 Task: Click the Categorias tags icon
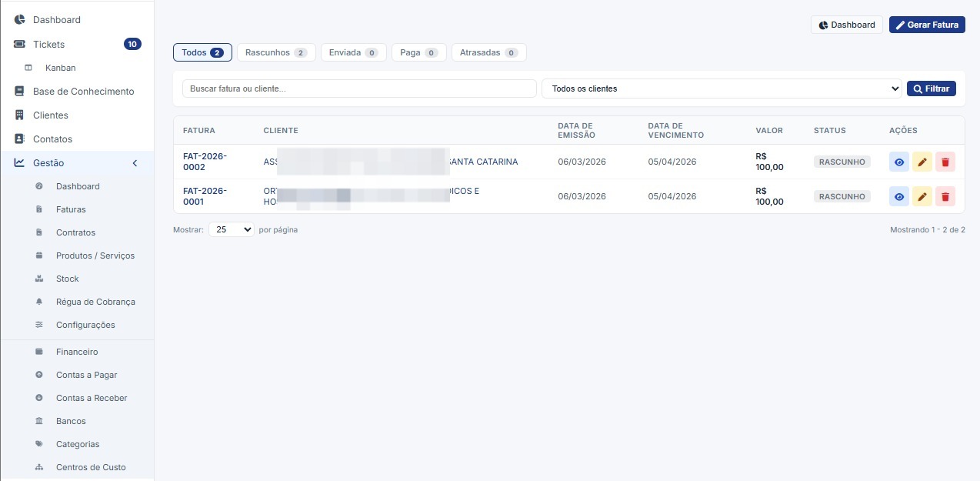pos(39,444)
